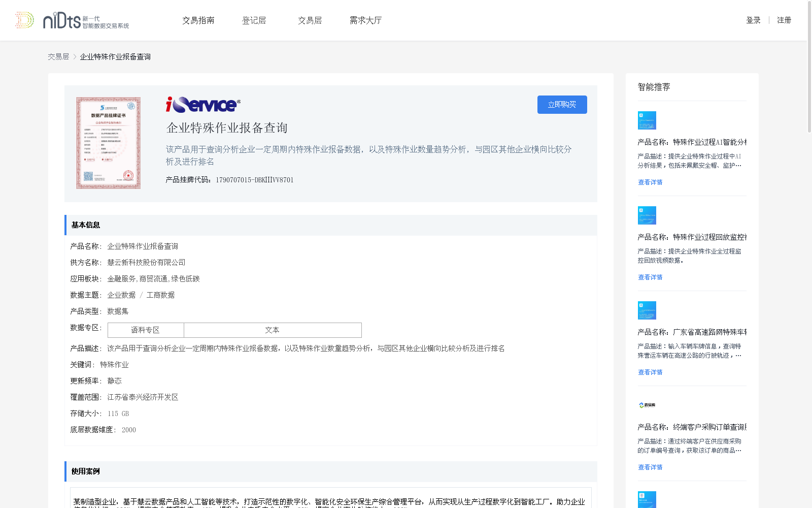Click the 江苏省泰兴经济开发区 coverage value
The image size is (812, 508).
pyautogui.click(x=143, y=397)
